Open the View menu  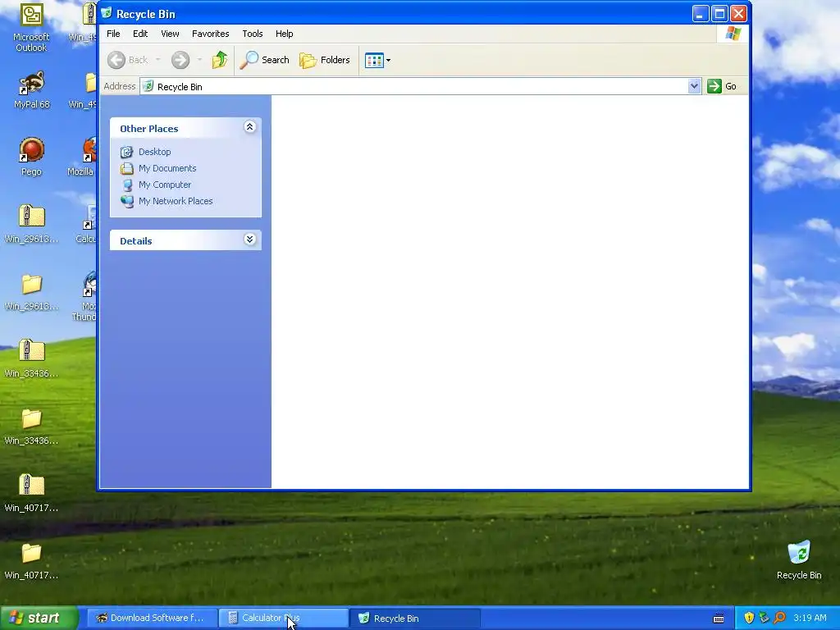pos(170,34)
